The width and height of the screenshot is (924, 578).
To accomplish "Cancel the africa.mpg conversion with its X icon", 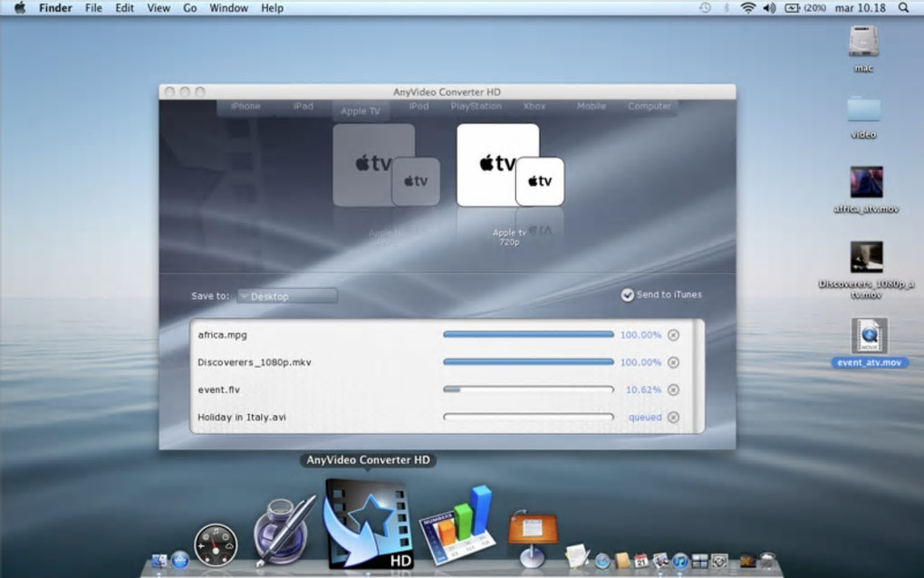I will pyautogui.click(x=674, y=334).
